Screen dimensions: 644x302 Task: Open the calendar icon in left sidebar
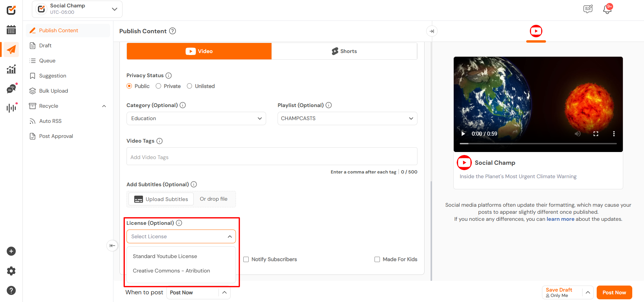pos(11,30)
